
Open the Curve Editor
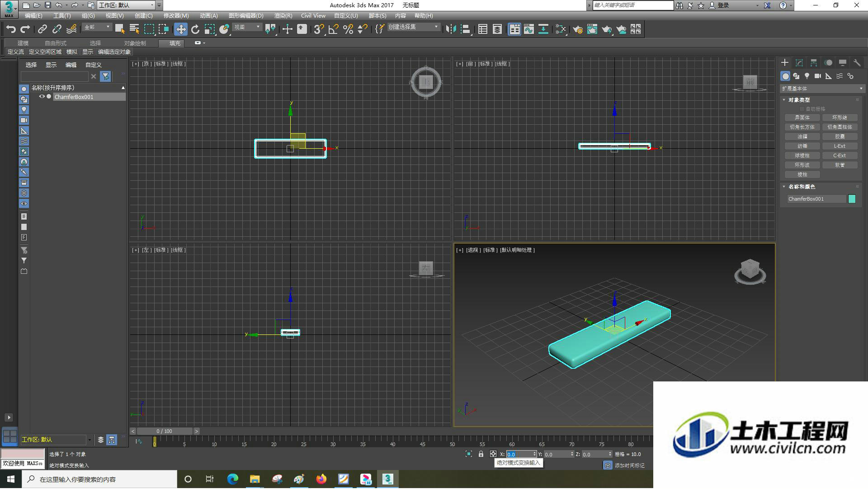tap(529, 29)
